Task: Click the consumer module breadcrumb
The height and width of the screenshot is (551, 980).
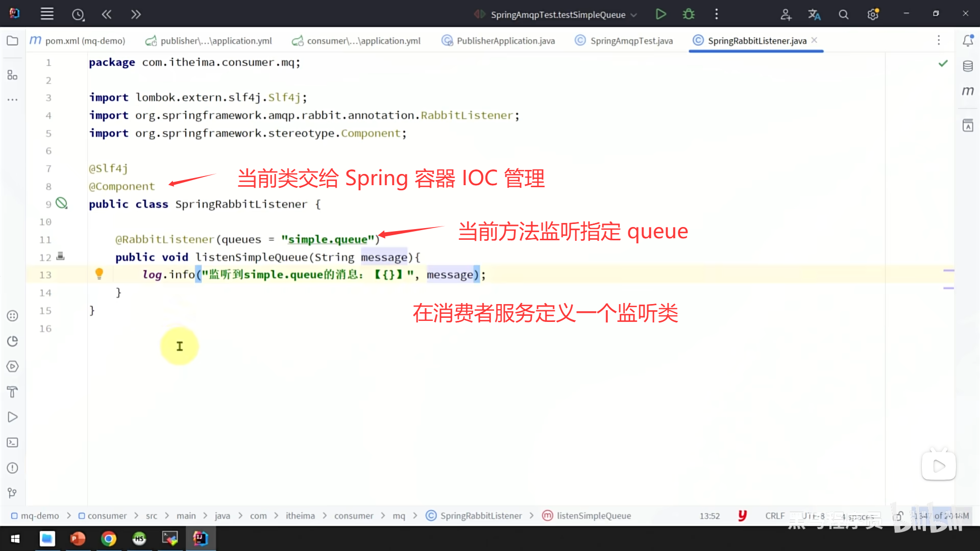Action: coord(107,516)
